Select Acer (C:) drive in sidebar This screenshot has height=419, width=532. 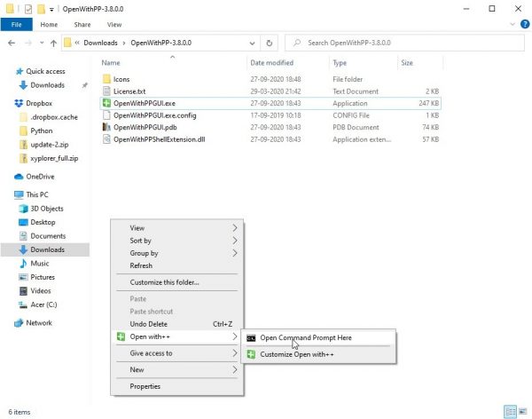(43, 304)
